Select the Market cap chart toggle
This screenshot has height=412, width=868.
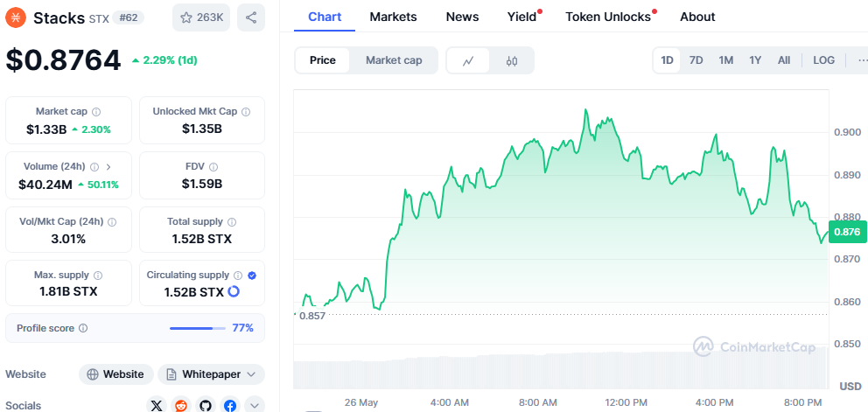394,60
